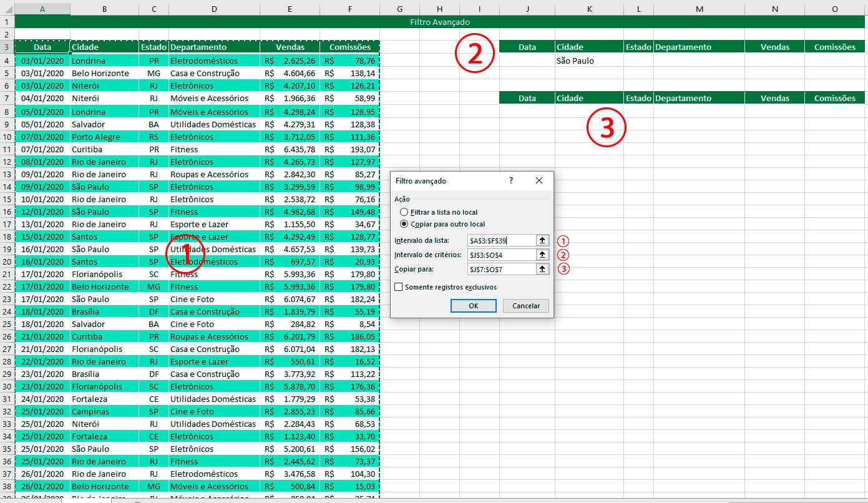Viewport: 868px width, 503px height.
Task: Click Comissões header in output row 7
Action: (x=835, y=98)
